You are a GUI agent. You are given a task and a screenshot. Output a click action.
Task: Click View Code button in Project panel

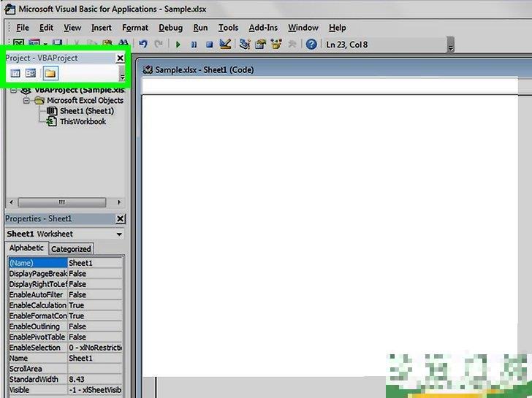point(15,73)
